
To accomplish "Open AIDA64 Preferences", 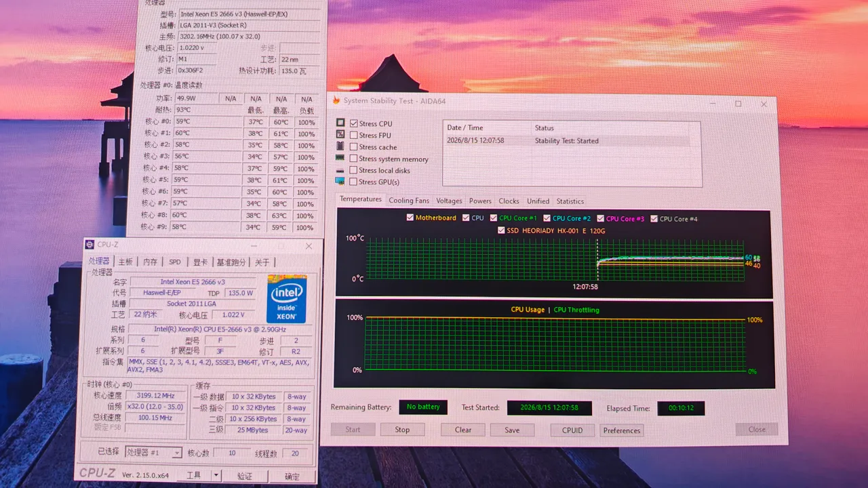I will coord(622,430).
